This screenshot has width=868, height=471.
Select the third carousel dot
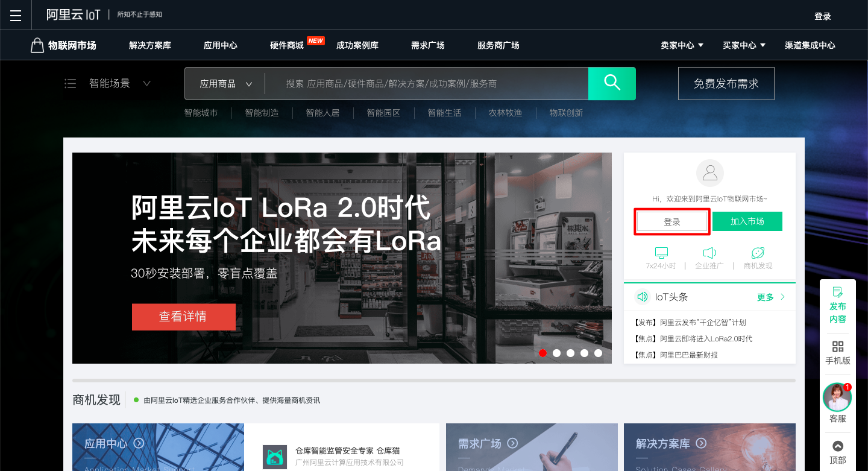tap(570, 353)
